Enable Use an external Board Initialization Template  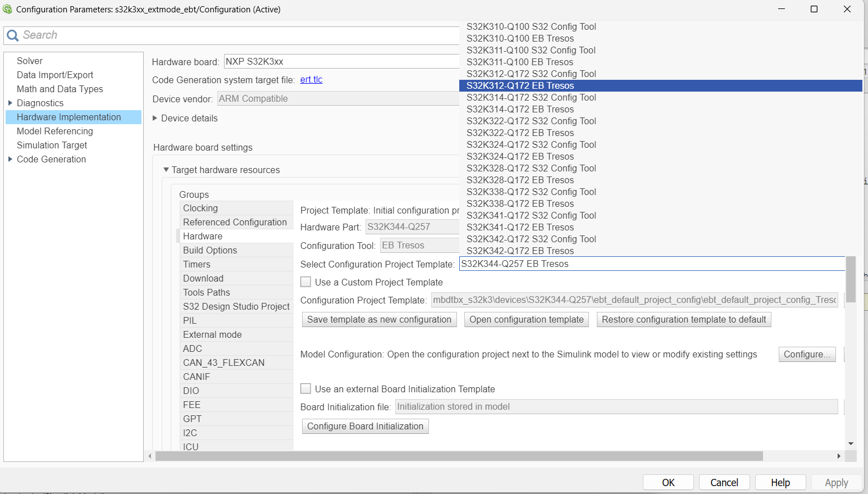pyautogui.click(x=306, y=388)
